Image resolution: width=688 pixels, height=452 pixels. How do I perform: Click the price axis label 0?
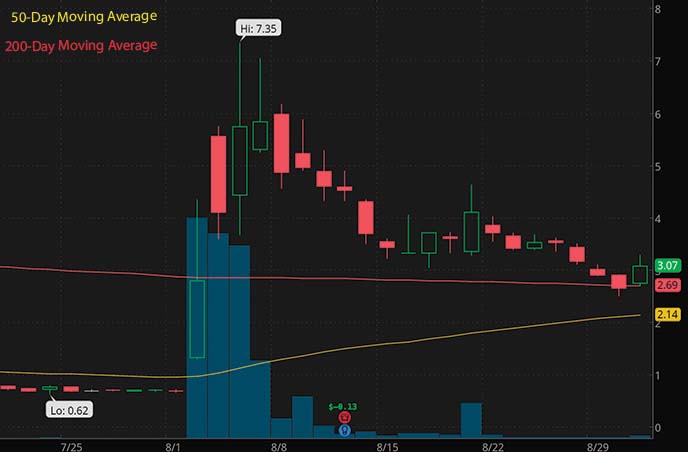pyautogui.click(x=658, y=427)
